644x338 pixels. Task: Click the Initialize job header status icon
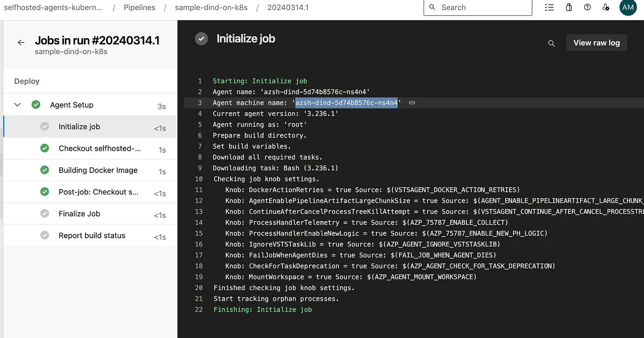[201, 39]
